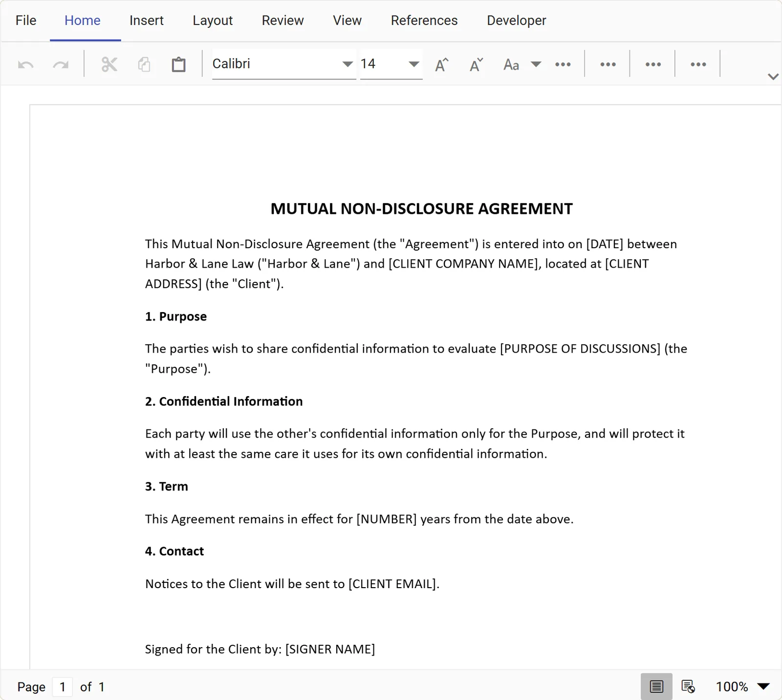This screenshot has height=700, width=782.
Task: Click the "[NUMBER]" placeholder in Term section
Action: (x=387, y=519)
